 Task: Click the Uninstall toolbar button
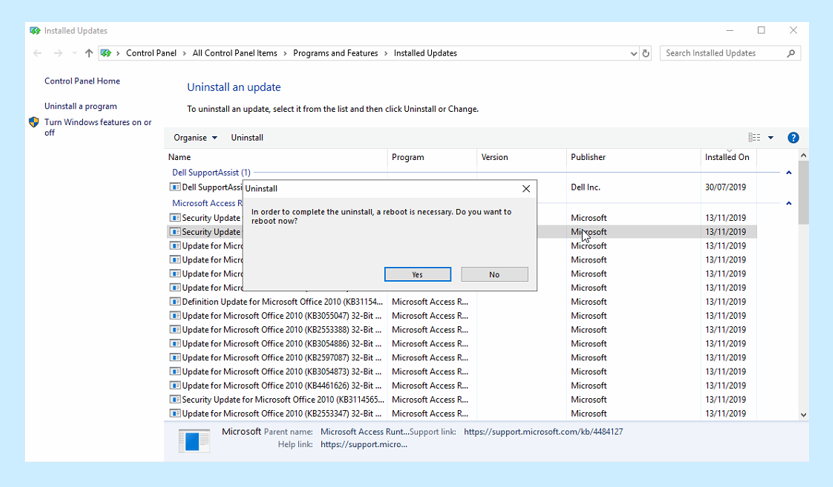[x=247, y=138]
